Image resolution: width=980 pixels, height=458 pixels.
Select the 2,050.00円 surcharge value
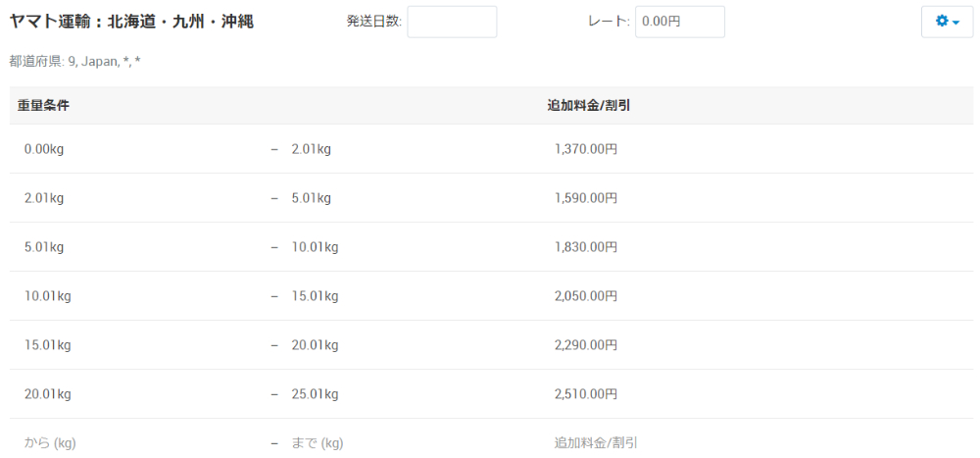tap(586, 296)
